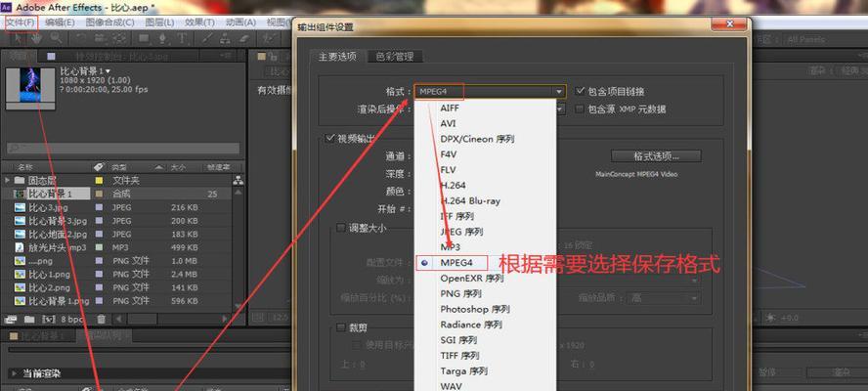Viewport: 868px width, 391px height.
Task: Open the 格式 MPEG4 dropdown
Action: 490,91
